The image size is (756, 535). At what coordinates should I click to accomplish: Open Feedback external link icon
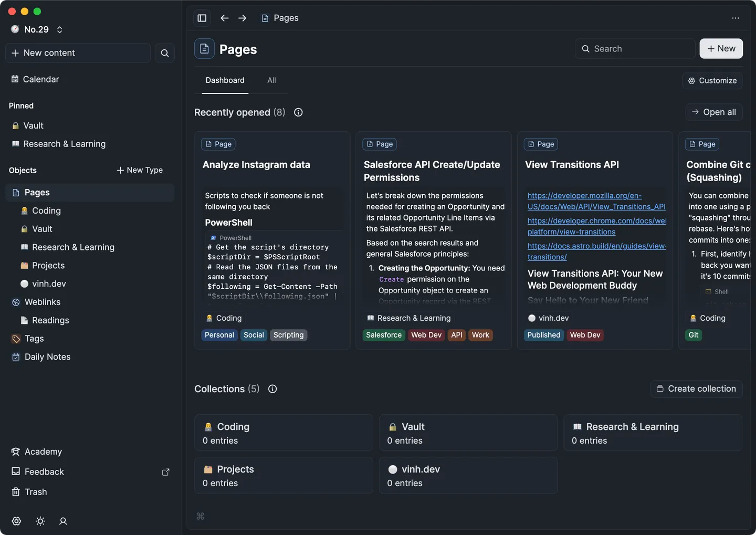tap(165, 472)
